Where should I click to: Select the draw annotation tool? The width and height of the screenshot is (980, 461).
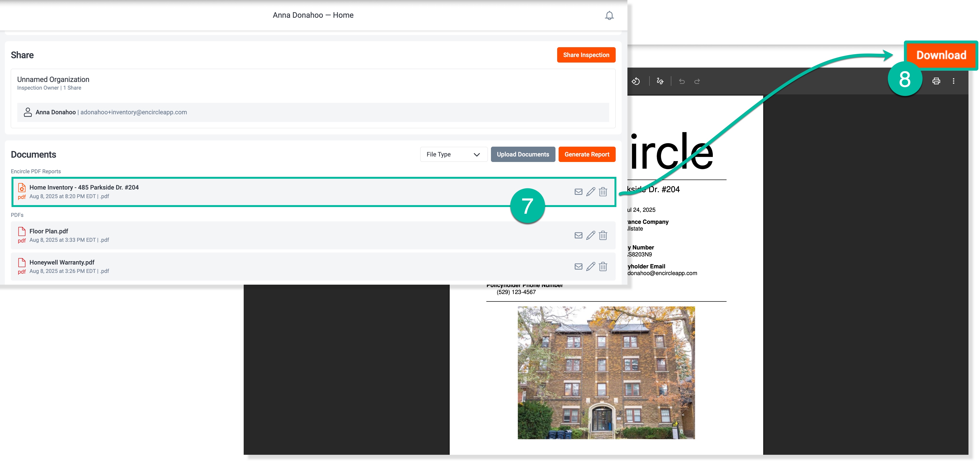point(660,81)
